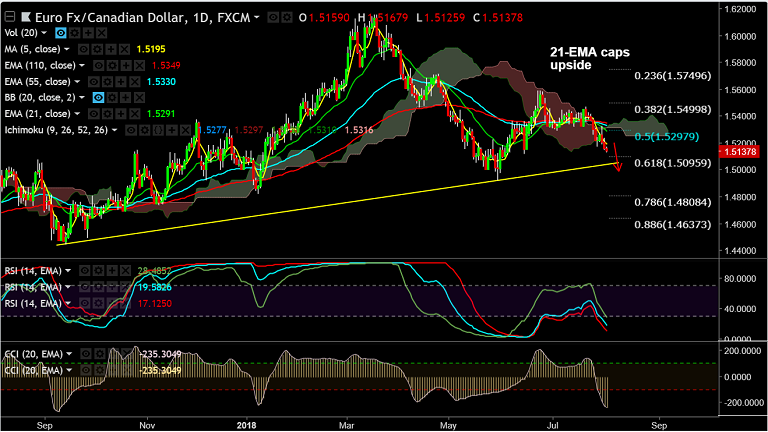Viewport: 768px width, 432px height.
Task: Click the plus icon on BB (20, close, 2)
Action: [x=126, y=97]
